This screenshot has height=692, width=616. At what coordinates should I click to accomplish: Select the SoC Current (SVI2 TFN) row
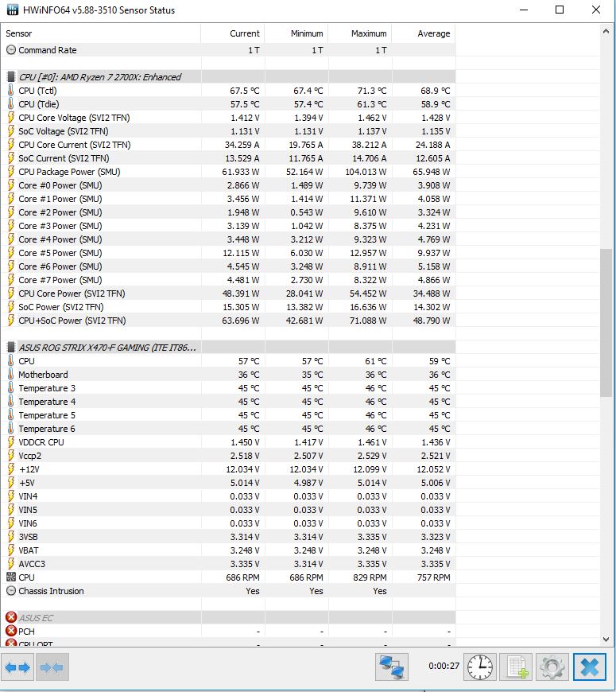click(x=228, y=158)
